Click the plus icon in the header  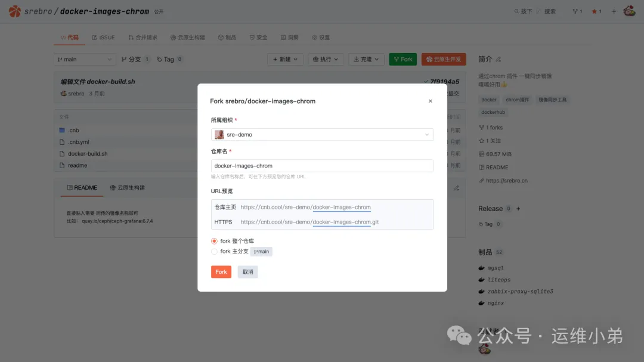pos(614,11)
